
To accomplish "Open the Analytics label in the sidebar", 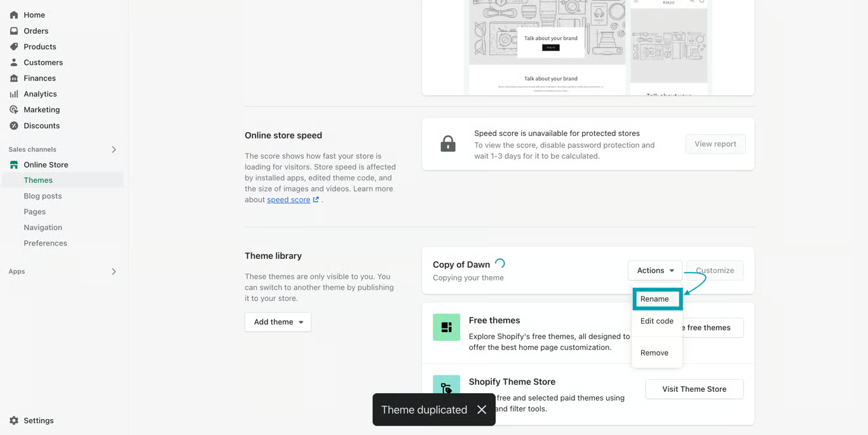I will click(x=40, y=94).
